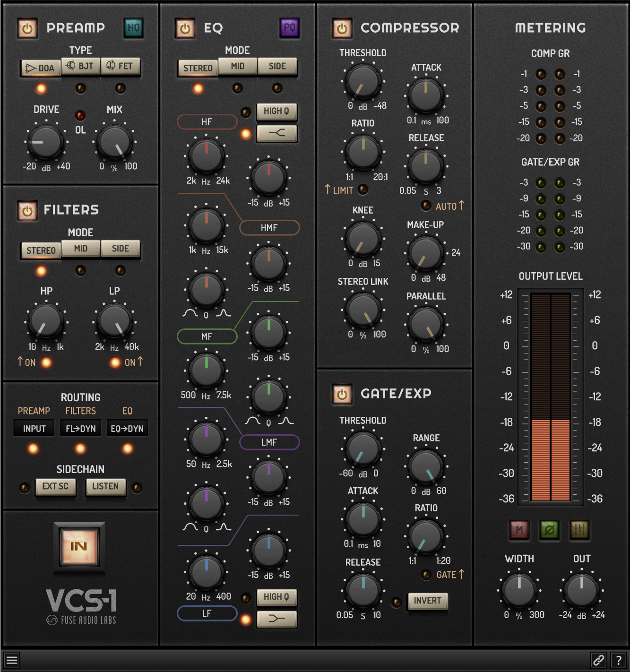Select the BJT preamp type
This screenshot has height=672, width=630.
(81, 66)
